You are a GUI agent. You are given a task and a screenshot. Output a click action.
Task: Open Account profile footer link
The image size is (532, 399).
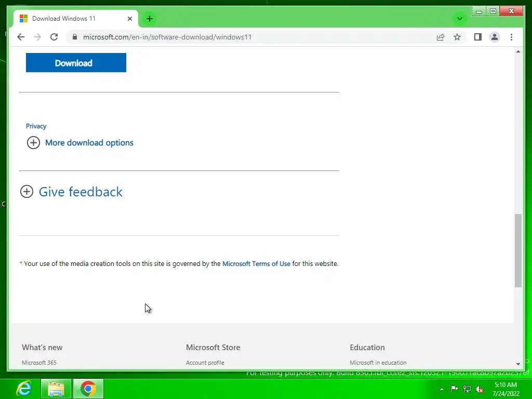[x=205, y=362]
